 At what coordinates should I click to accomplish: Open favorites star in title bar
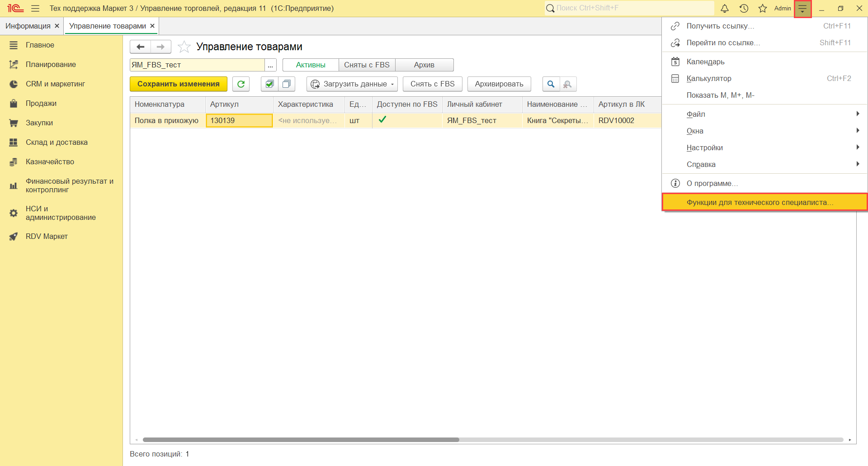[763, 9]
